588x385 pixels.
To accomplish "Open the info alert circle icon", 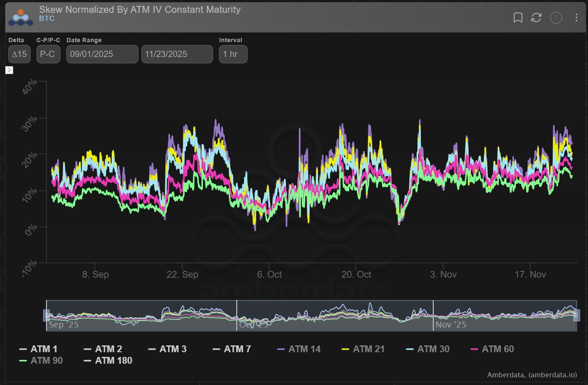I will pos(556,17).
